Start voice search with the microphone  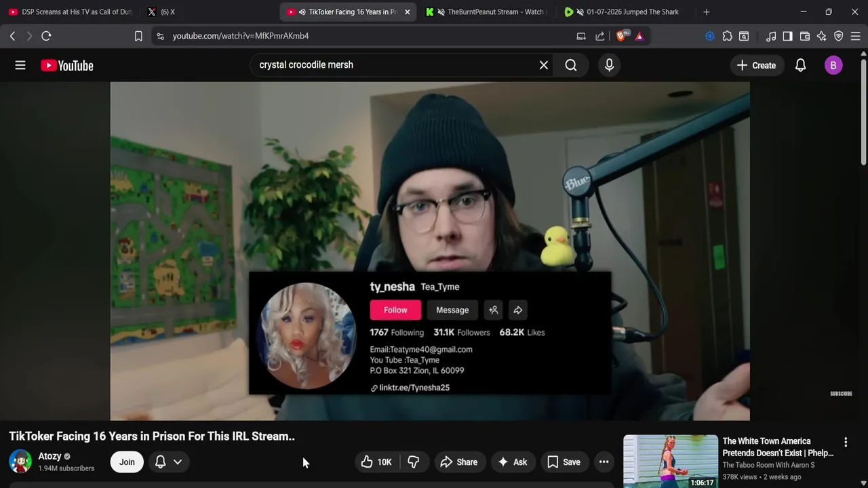609,65
